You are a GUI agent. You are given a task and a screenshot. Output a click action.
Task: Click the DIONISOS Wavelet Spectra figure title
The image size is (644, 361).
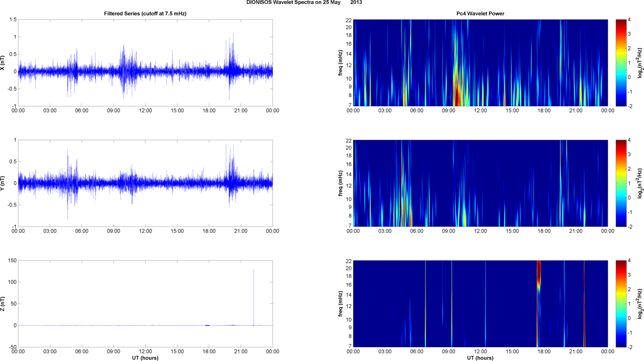[304, 3]
